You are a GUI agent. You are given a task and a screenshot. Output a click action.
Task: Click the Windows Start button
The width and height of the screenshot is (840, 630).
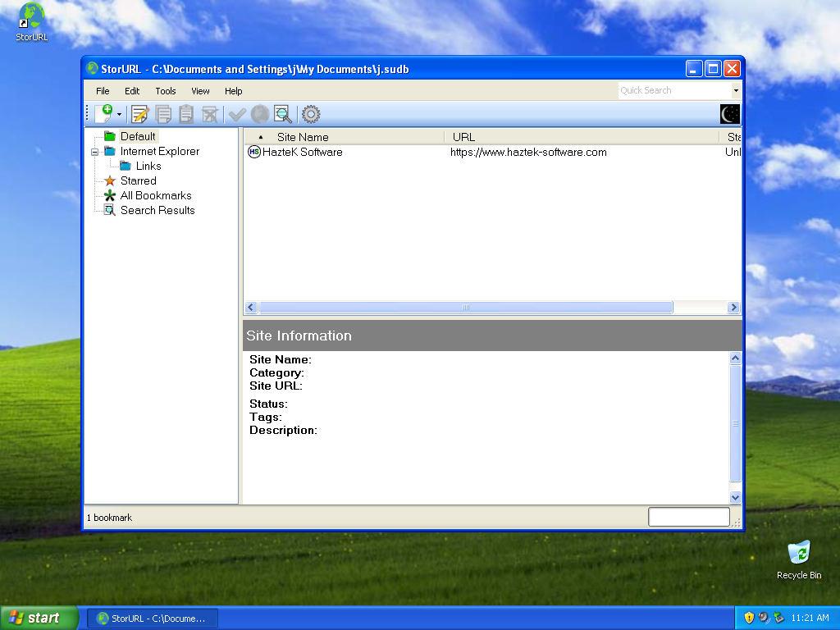point(39,618)
